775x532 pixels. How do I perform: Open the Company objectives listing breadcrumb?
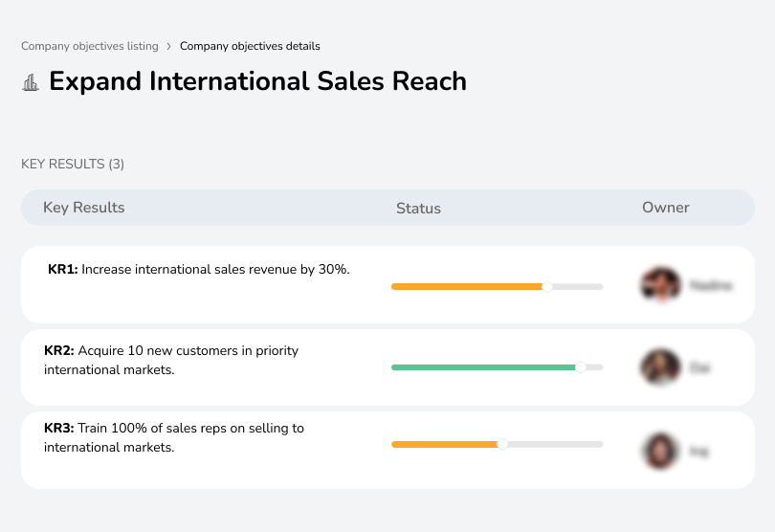(90, 46)
